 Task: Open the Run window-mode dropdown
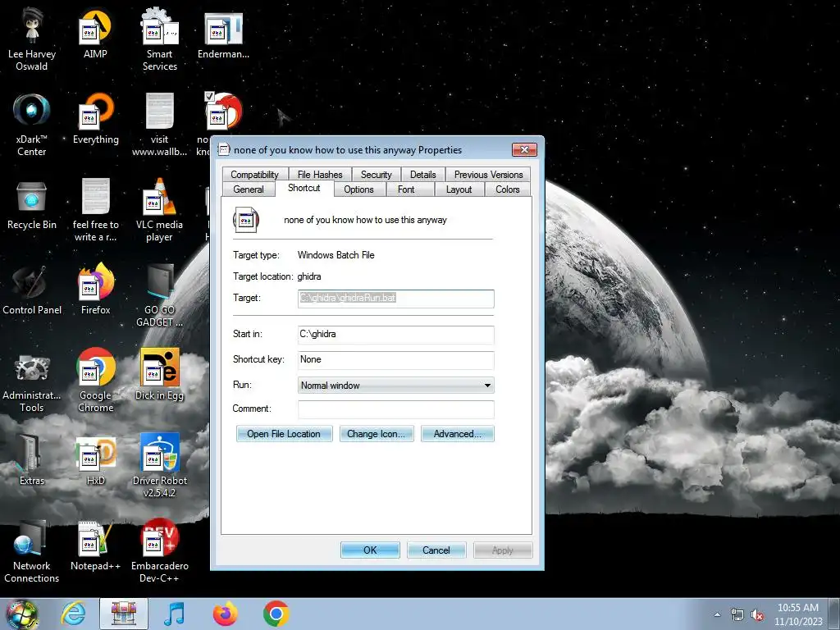tap(396, 386)
